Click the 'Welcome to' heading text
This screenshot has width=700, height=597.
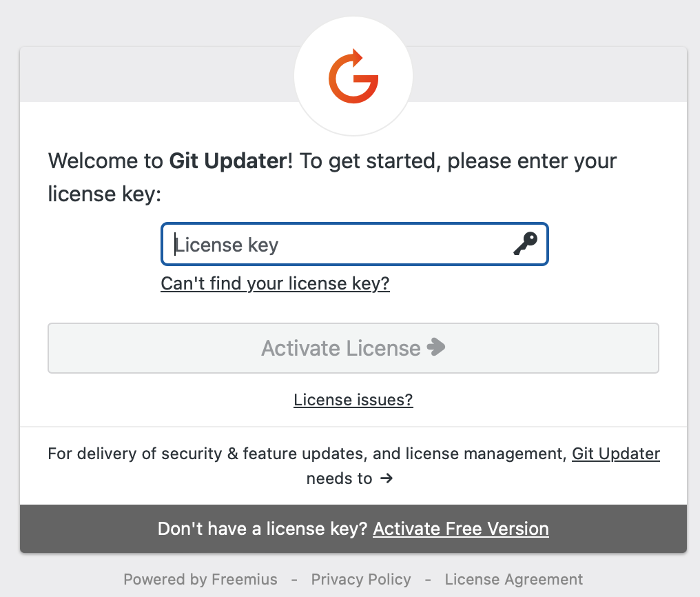tap(106, 161)
